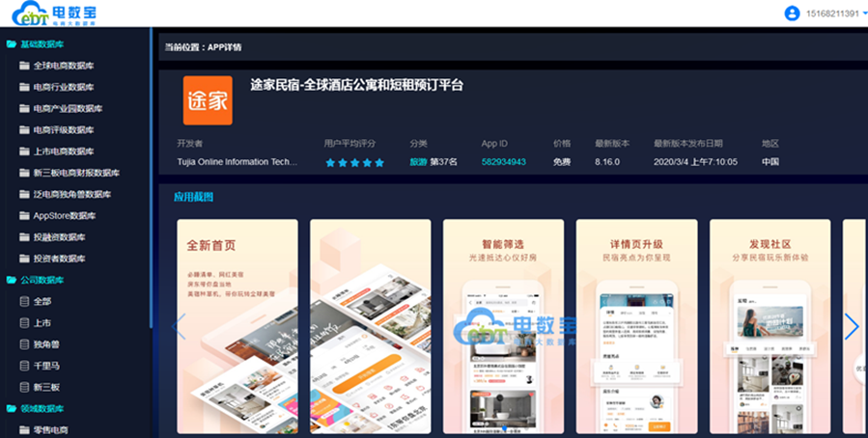Open the 智能筛选 screenshot thumbnail
The width and height of the screenshot is (868, 438).
[503, 325]
